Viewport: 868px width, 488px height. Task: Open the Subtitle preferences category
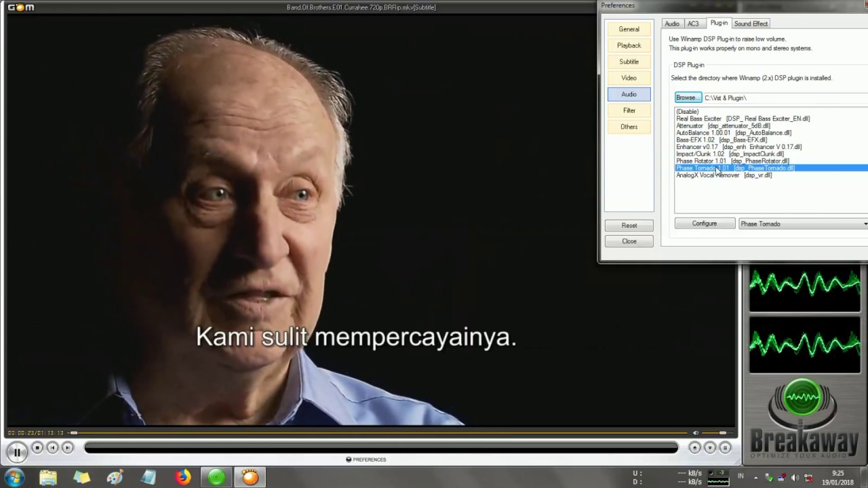[x=629, y=62]
